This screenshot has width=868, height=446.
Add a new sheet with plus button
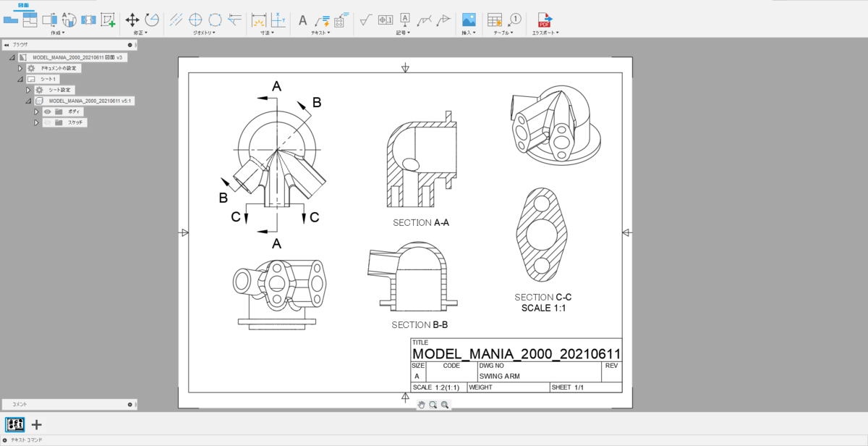point(36,425)
